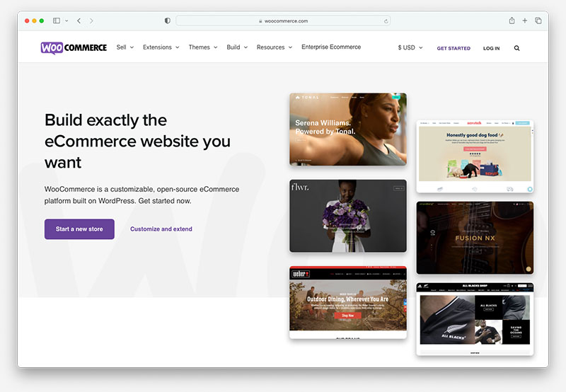Open the site search magnifier icon
This screenshot has width=566, height=392.
coord(516,48)
